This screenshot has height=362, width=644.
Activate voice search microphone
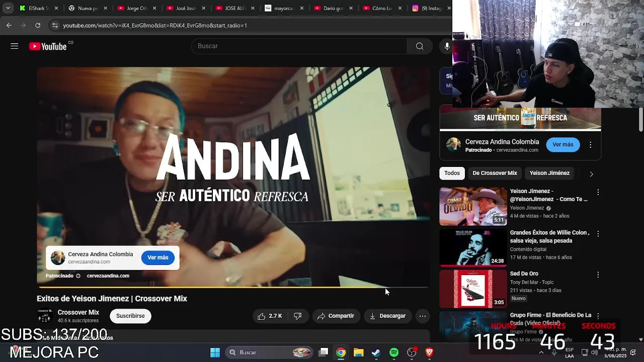point(447,46)
